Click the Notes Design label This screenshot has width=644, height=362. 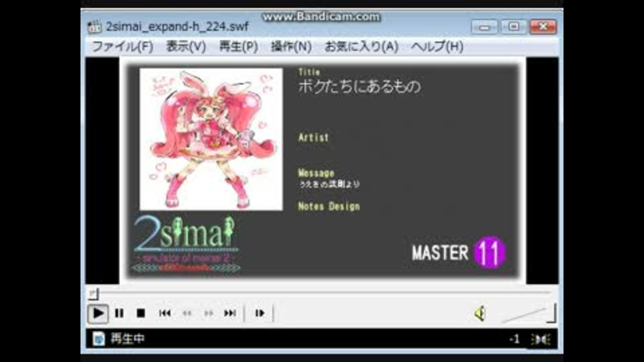pyautogui.click(x=329, y=206)
